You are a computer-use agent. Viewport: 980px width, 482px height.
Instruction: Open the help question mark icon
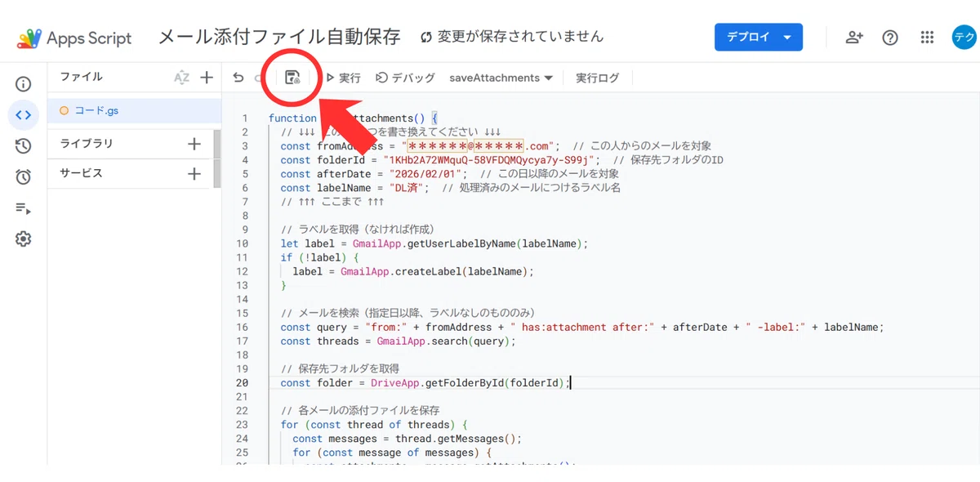click(890, 38)
